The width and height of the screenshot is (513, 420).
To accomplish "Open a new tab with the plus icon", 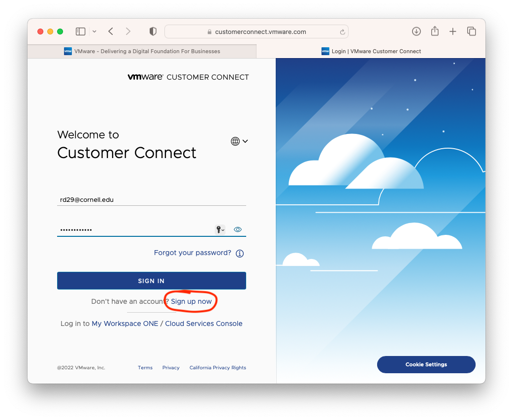I will [x=453, y=32].
